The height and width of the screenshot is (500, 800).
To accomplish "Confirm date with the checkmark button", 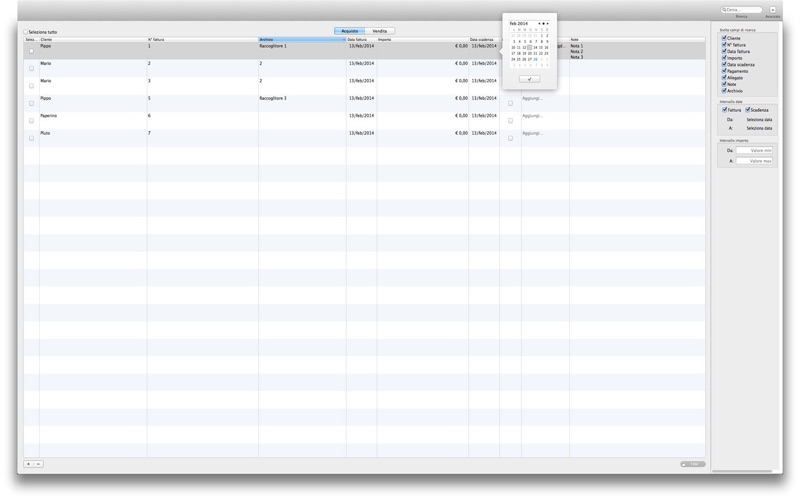I will point(530,79).
